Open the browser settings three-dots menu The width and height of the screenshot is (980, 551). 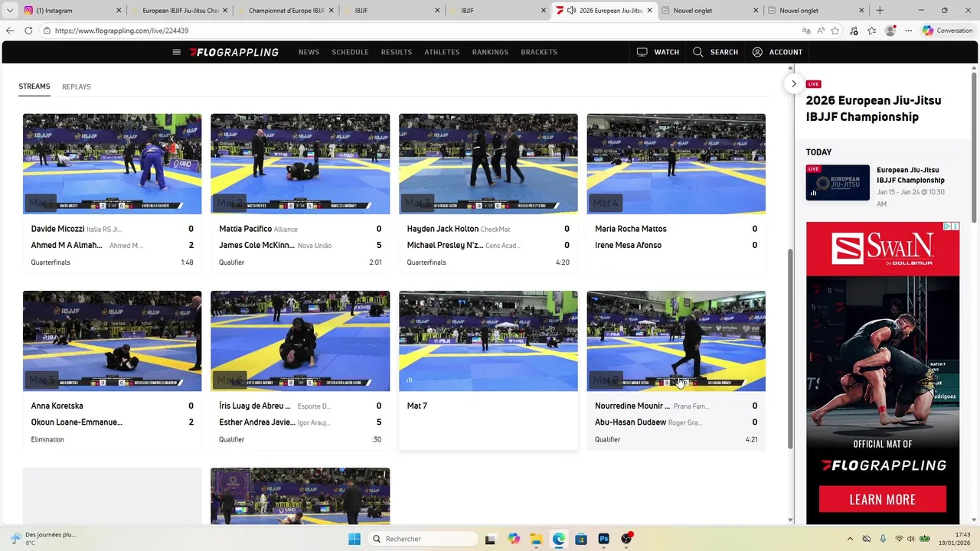pos(909,31)
